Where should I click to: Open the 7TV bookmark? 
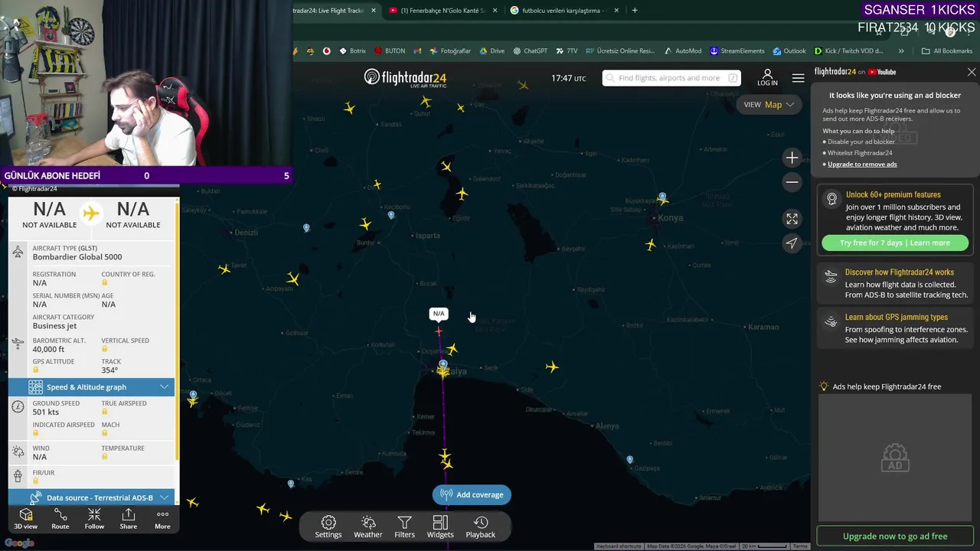point(567,51)
